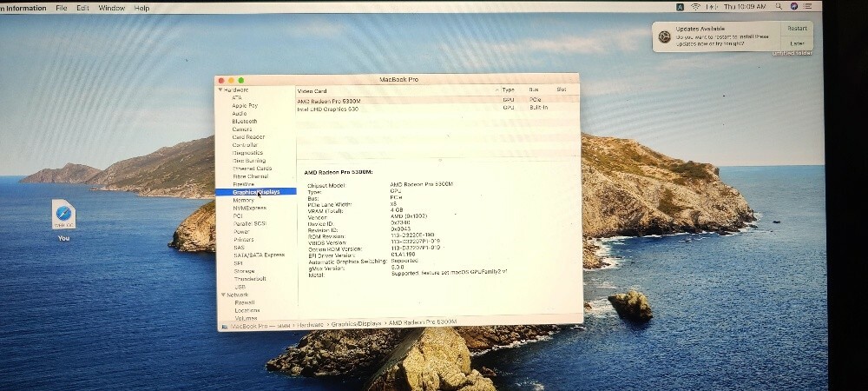
Task: Select Volumes under Network
Action: (246, 318)
